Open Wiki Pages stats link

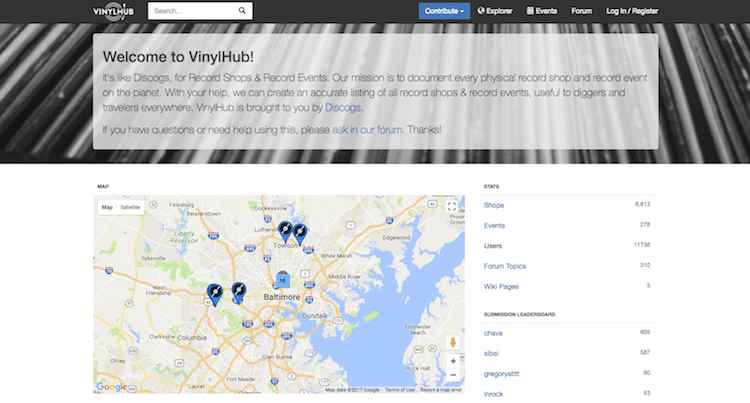(x=501, y=286)
